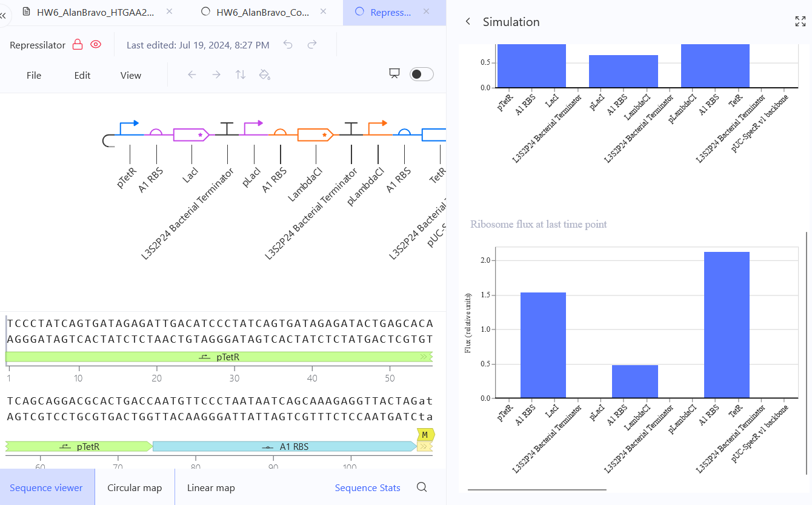Open the Edit menu
The image size is (812, 505).
[x=82, y=75]
